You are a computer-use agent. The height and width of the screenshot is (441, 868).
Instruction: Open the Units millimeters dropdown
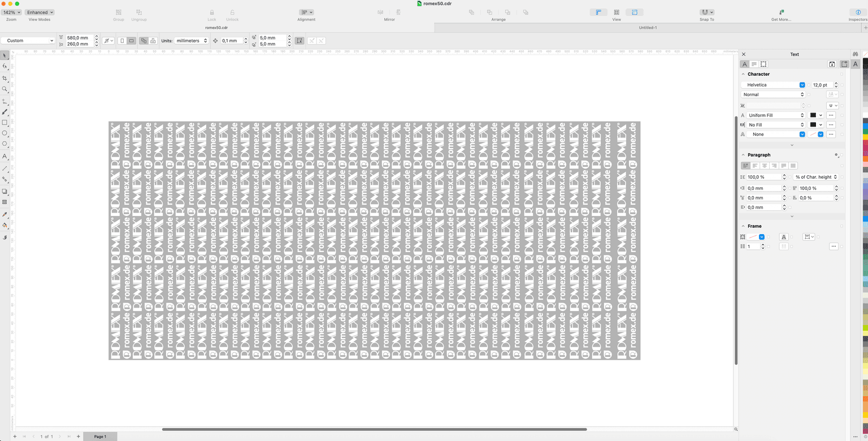191,41
